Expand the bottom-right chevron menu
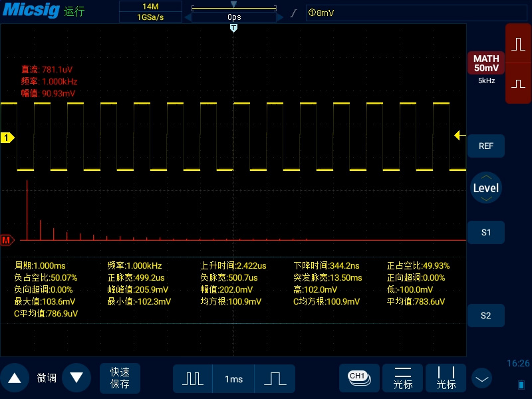Screen dimensions: 532x399 tap(482, 378)
